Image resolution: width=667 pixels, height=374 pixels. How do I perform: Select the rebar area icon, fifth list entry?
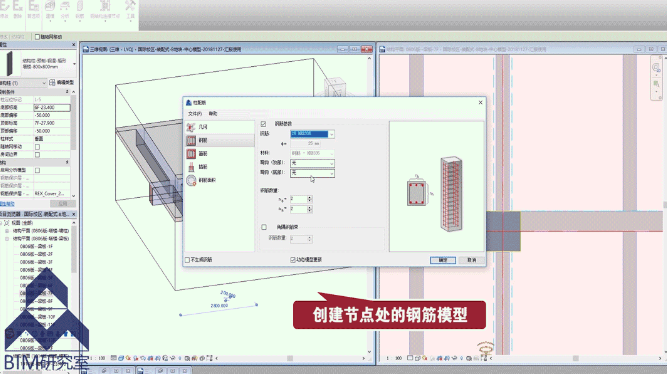pos(191,180)
